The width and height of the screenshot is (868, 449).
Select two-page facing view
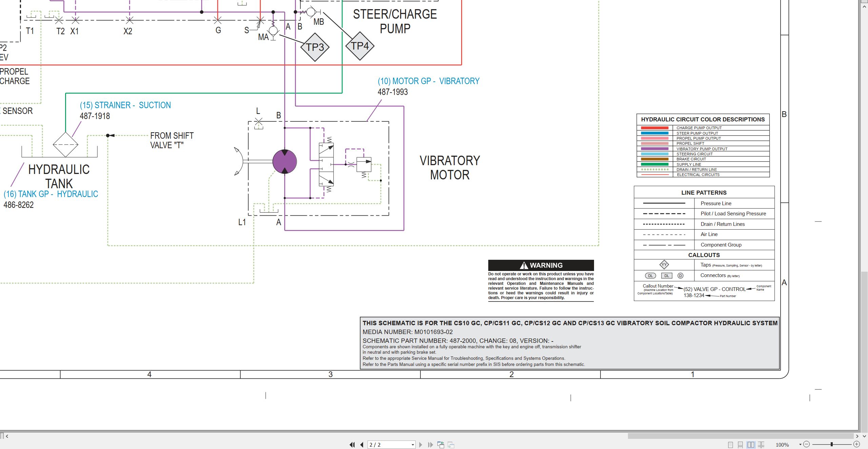pos(751,445)
